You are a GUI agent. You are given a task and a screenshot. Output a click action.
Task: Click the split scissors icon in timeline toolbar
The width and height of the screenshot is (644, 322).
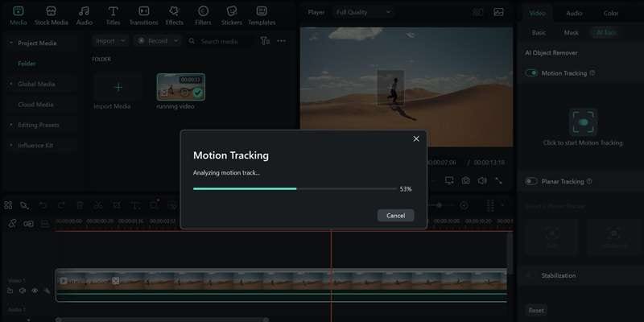(97, 205)
